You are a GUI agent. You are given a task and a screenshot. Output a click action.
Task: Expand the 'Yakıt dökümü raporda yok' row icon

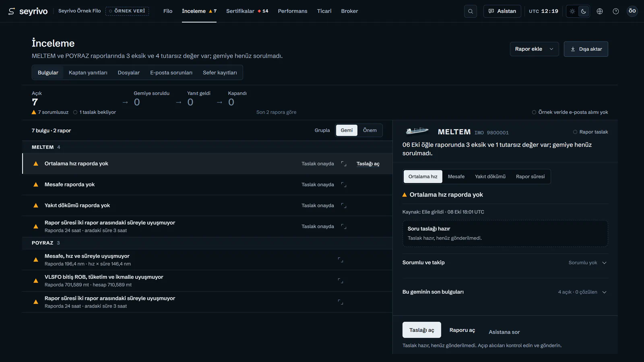(x=344, y=206)
